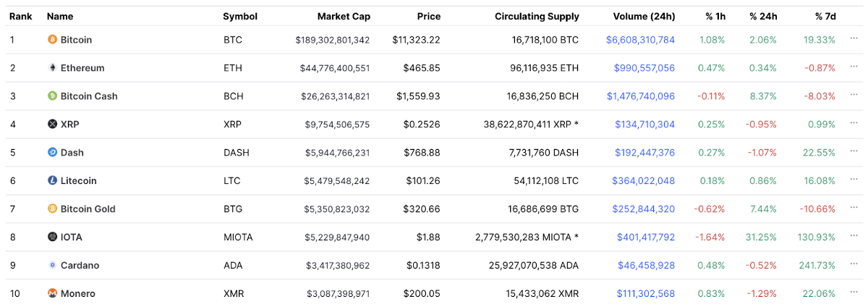Click the Dash blue logo icon
Screen dimensions: 868x307
pos(52,153)
